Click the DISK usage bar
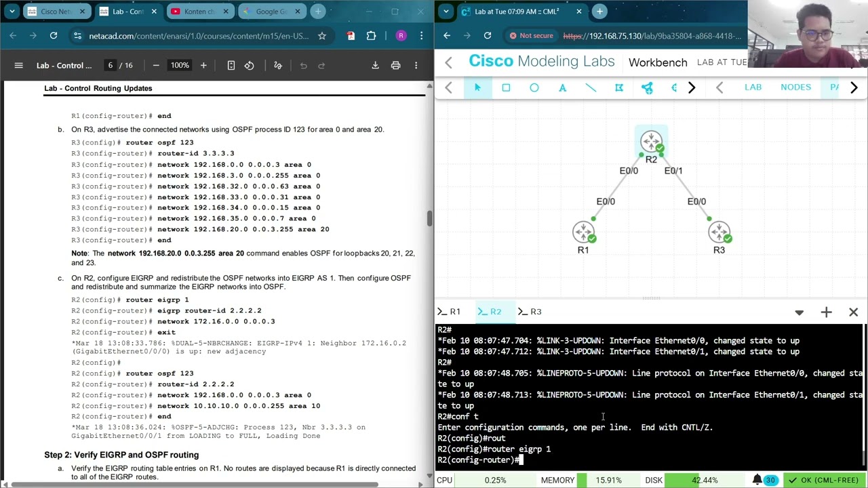Image resolution: width=868 pixels, height=488 pixels. [x=705, y=480]
